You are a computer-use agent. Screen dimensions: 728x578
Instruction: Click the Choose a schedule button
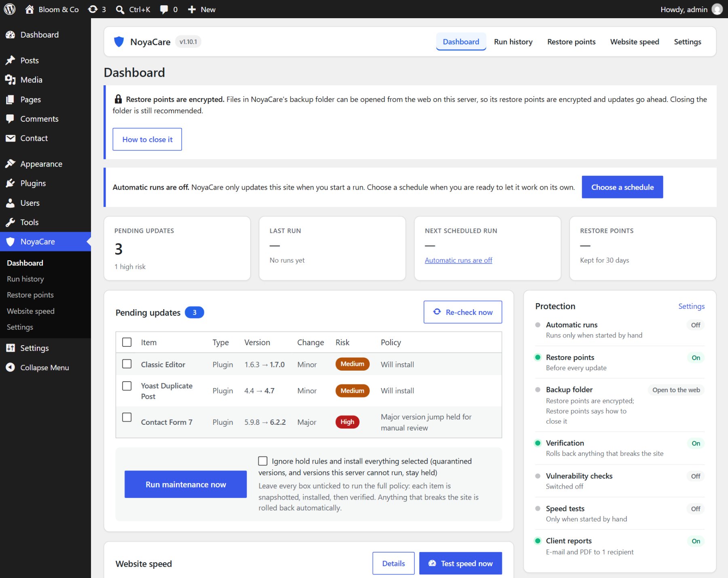pyautogui.click(x=622, y=187)
